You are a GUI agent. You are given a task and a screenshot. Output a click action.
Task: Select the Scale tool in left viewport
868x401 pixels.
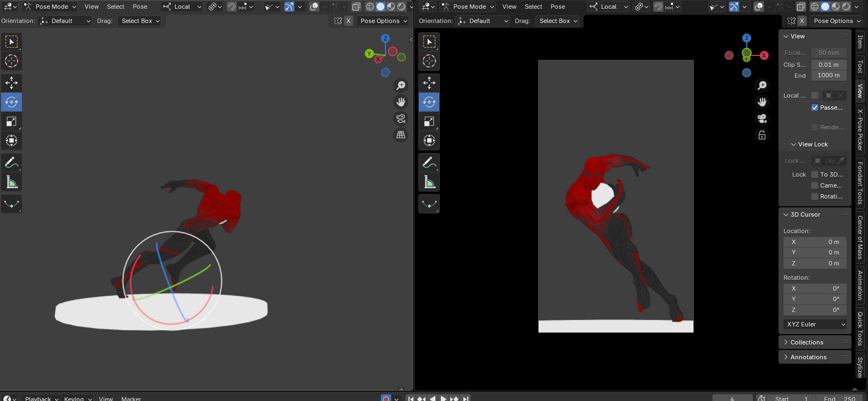tap(12, 121)
